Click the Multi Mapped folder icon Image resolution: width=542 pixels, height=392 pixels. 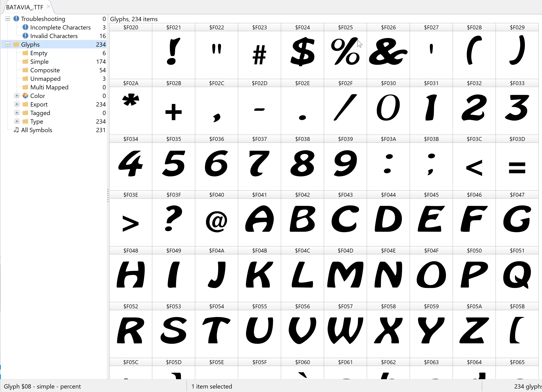coord(25,87)
